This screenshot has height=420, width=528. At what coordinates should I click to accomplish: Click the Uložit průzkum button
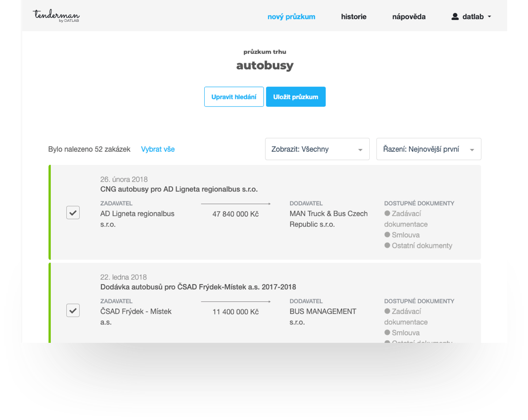click(296, 97)
